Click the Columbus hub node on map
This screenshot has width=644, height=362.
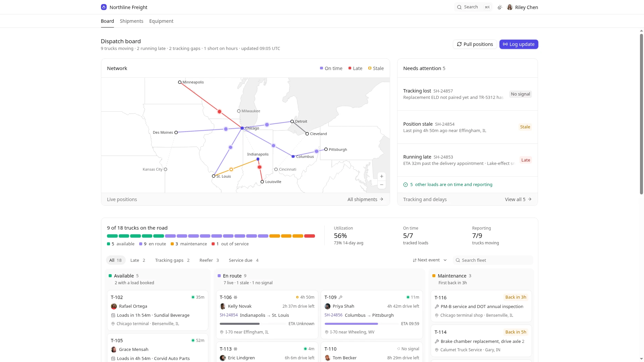coord(293,157)
